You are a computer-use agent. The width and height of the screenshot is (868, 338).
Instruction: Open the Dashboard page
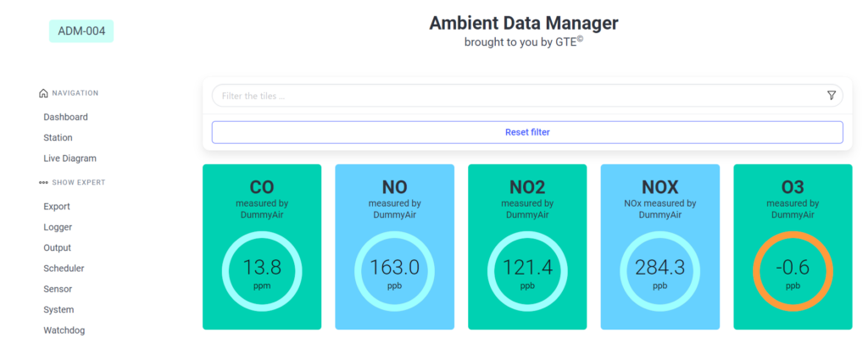pyautogui.click(x=65, y=117)
